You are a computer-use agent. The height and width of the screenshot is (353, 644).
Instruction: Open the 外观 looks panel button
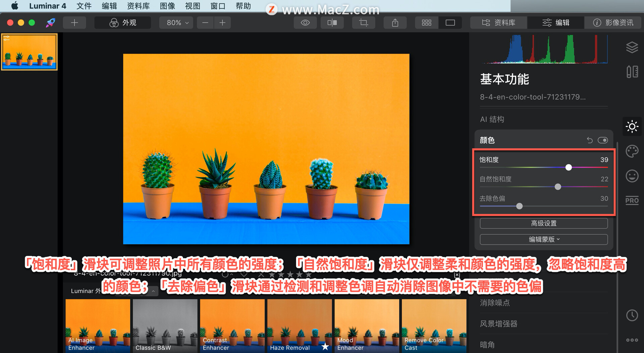[122, 22]
